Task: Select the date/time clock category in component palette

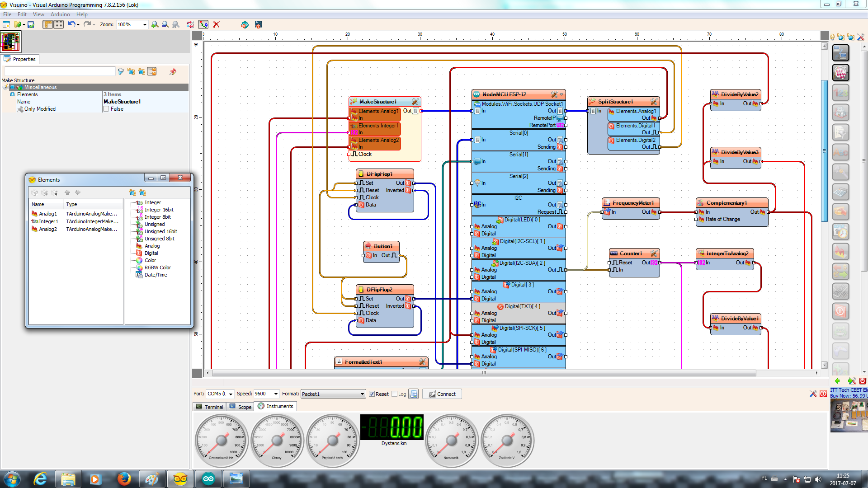Action: 841,232
